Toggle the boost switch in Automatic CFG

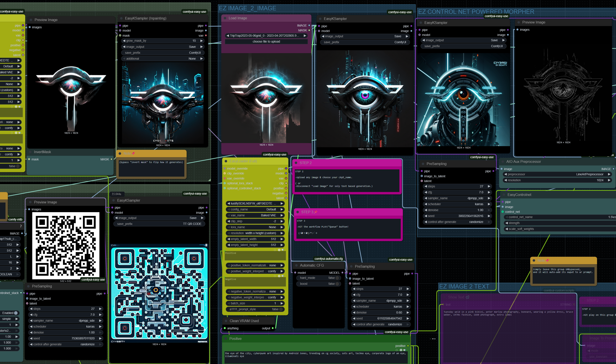coord(337,284)
